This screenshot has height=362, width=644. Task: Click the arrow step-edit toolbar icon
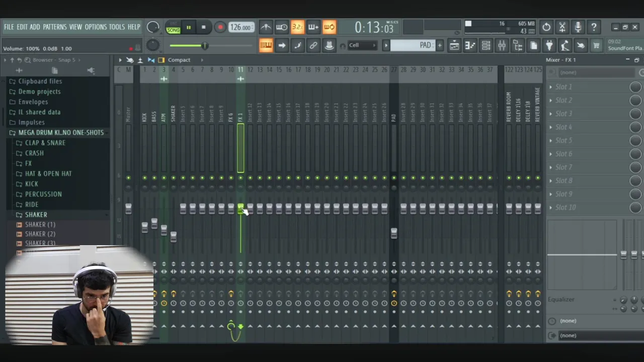(x=282, y=46)
